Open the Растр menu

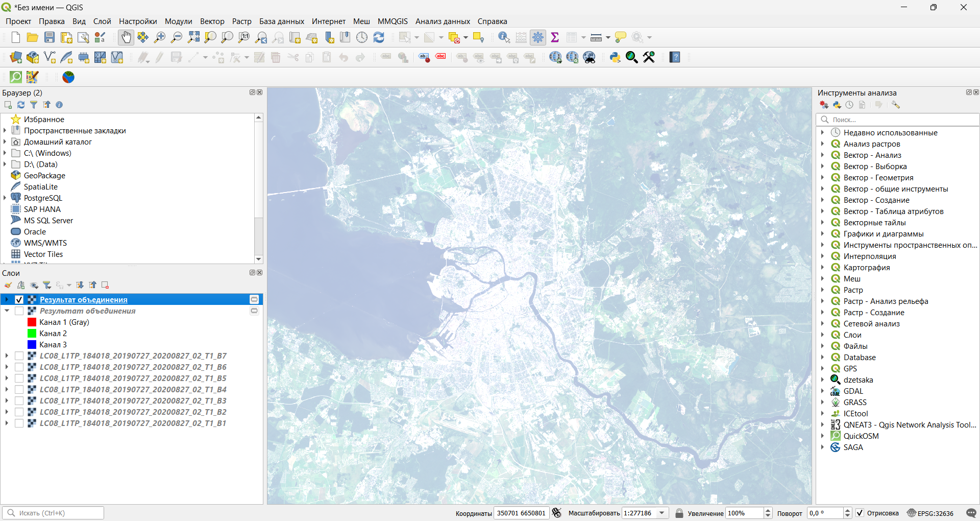pos(241,21)
